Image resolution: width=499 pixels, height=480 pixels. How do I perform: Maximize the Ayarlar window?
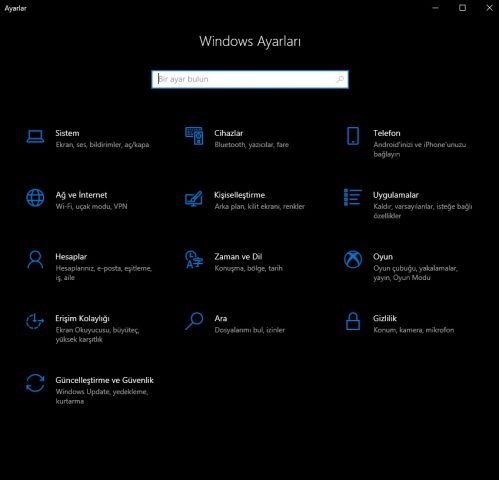[x=462, y=8]
